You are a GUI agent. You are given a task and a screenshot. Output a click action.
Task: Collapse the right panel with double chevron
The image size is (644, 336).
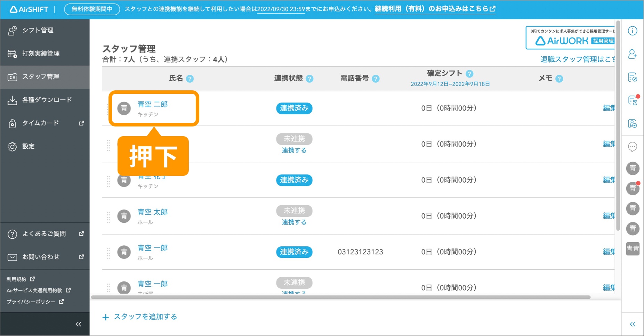(633, 324)
